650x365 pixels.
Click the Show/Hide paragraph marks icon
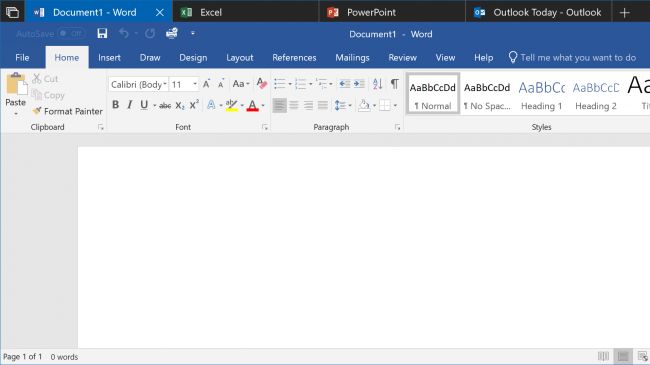tap(395, 84)
